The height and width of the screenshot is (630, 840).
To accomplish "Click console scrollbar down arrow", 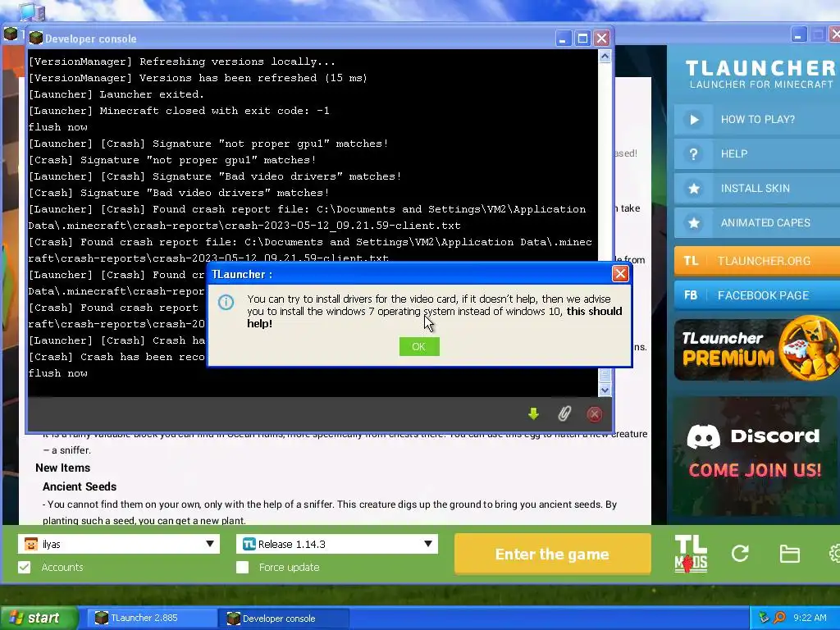I will pyautogui.click(x=605, y=390).
